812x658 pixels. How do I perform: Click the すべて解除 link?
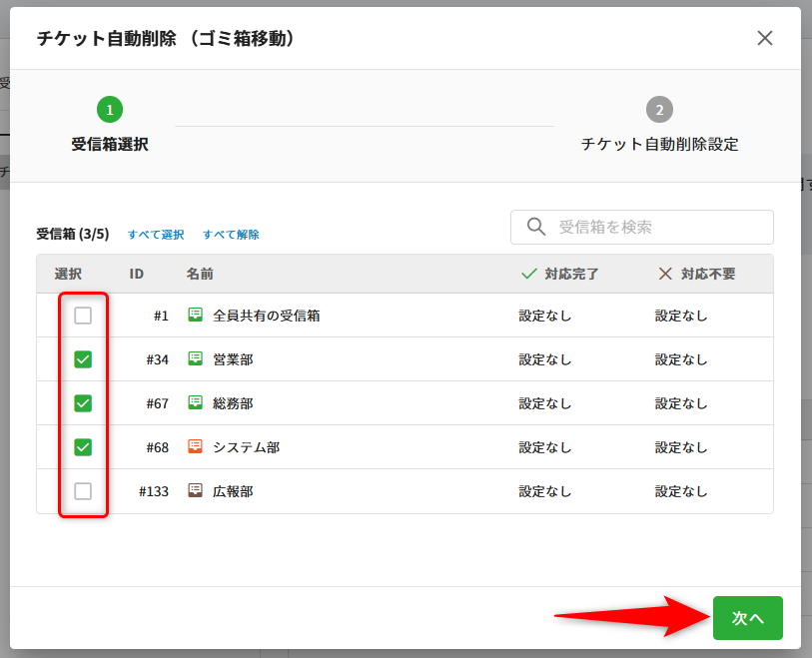231,235
